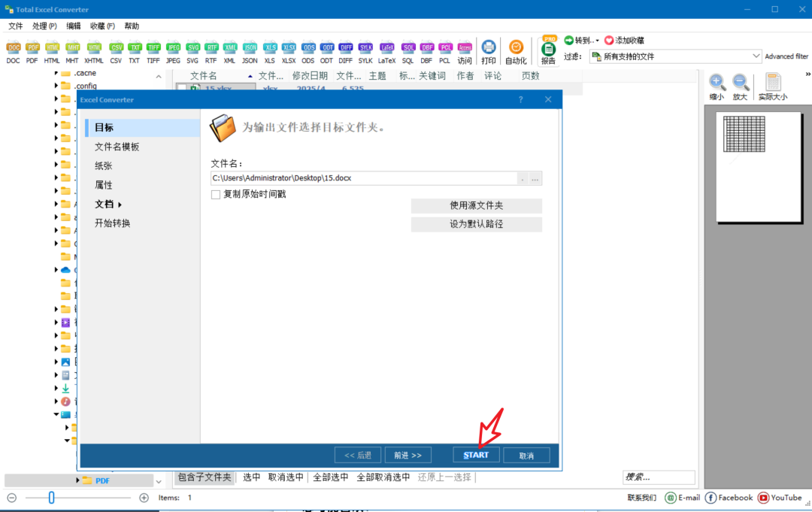Click the 使用源文件夹 button

point(477,205)
